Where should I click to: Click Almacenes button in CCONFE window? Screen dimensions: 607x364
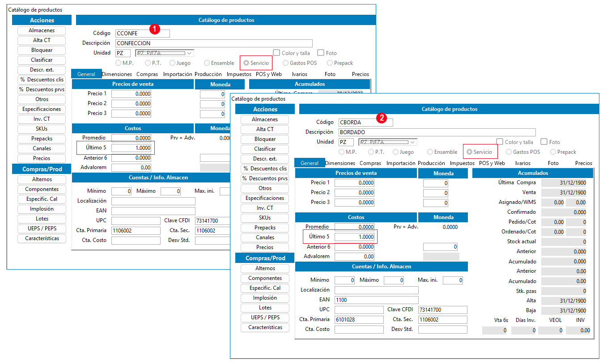pos(42,30)
